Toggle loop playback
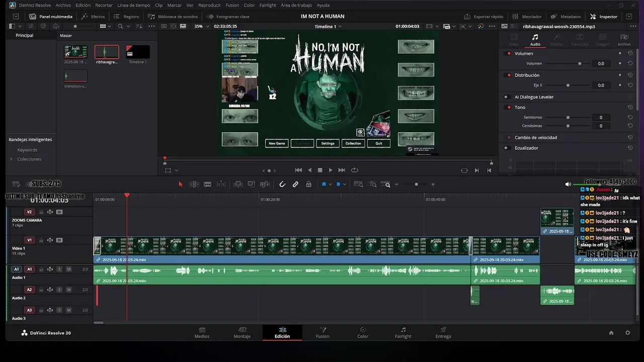 tap(355, 170)
